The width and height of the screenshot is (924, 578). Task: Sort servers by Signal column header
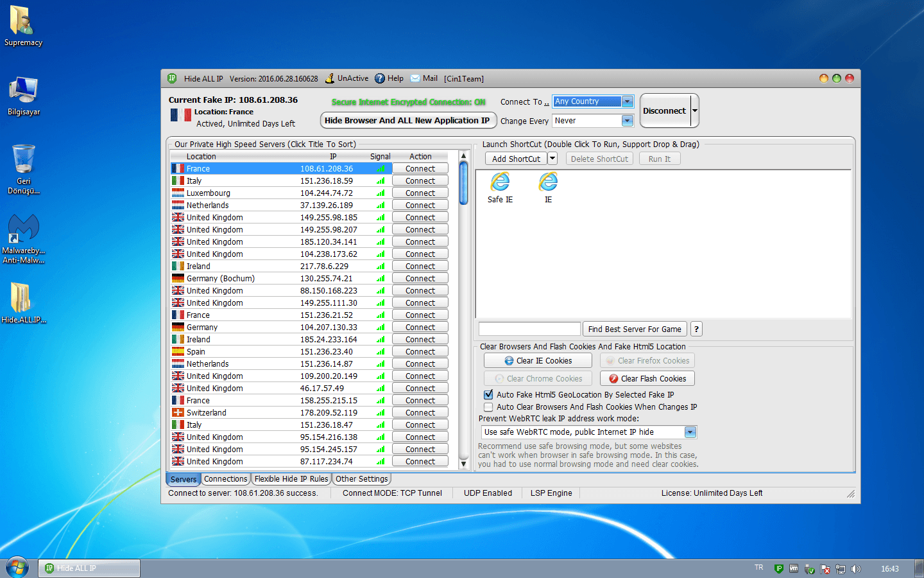pyautogui.click(x=380, y=156)
